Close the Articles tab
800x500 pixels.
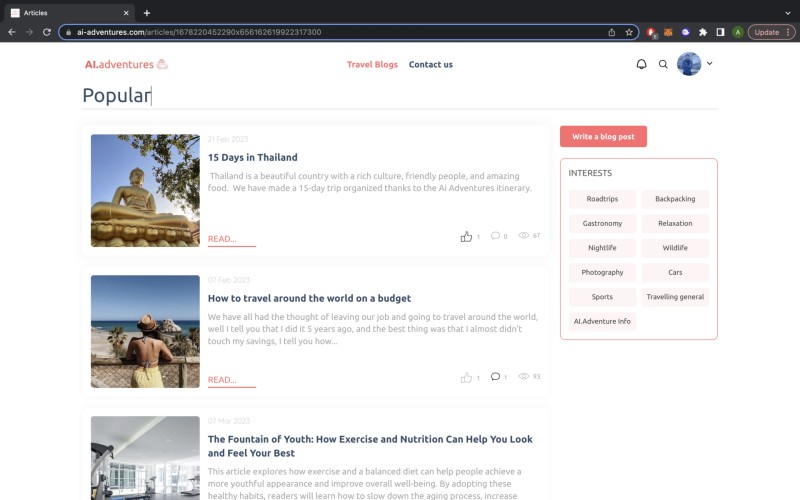click(126, 13)
